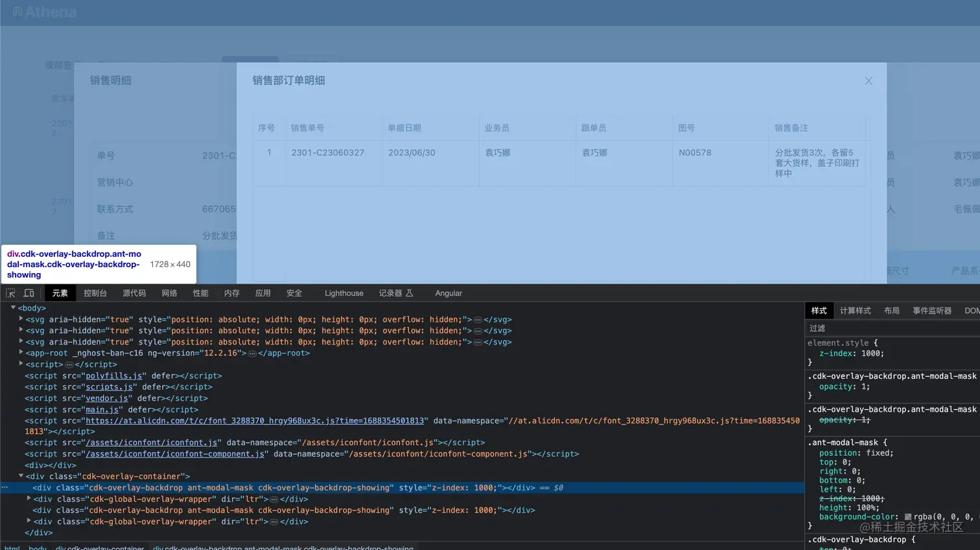980x550 pixels.
Task: Expand the collapsed script node arrow
Action: coord(21,364)
